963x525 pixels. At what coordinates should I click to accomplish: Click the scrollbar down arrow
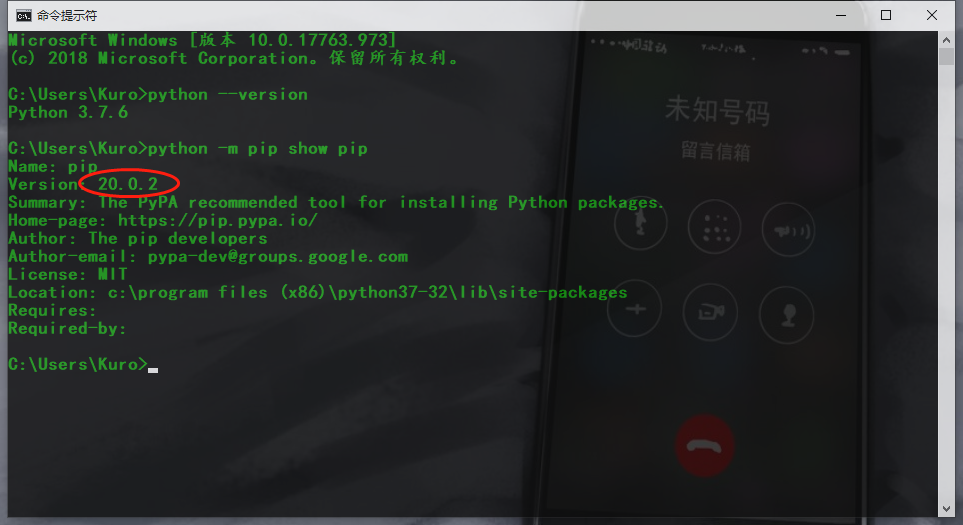(x=946, y=509)
